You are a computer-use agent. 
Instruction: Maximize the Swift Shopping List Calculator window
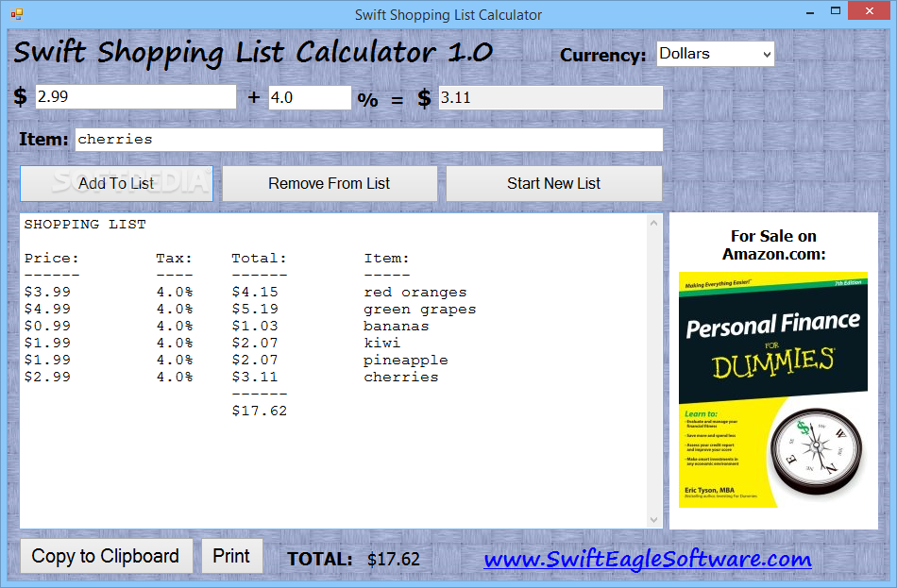(836, 11)
